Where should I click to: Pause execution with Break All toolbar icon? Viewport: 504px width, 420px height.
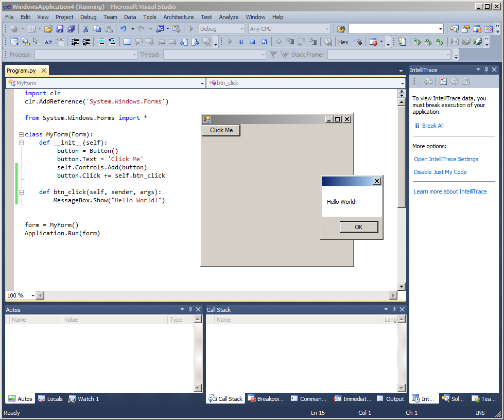[241, 42]
